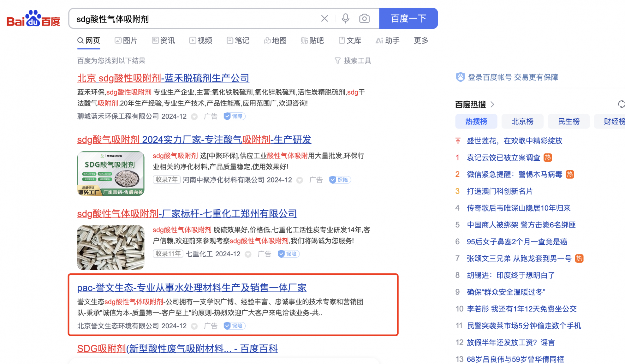Click the Baidu logo
The width and height of the screenshot is (625, 364).
point(33,18)
